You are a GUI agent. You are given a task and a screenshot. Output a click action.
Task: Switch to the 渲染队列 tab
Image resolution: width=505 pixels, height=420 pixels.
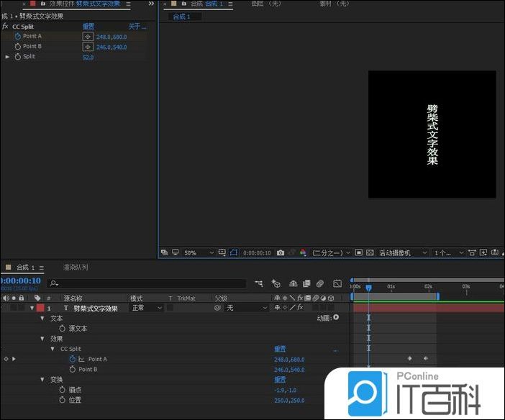(x=76, y=268)
